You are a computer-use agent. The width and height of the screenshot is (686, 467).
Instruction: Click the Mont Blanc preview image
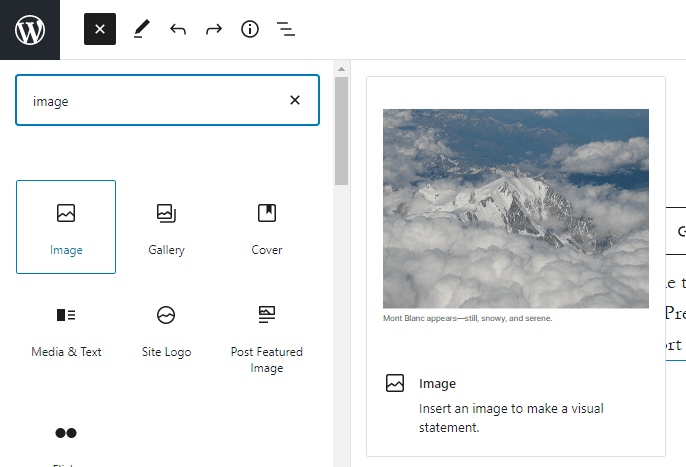(516, 208)
